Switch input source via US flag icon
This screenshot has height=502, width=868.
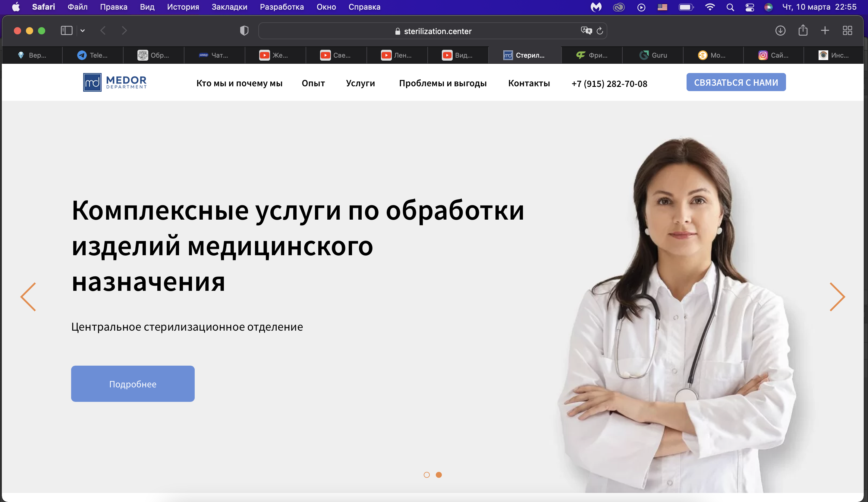click(x=662, y=7)
